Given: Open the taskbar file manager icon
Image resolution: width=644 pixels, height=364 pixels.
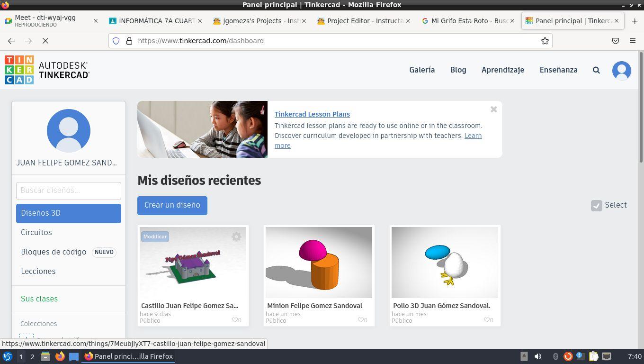Looking at the screenshot, I should (x=45, y=356).
